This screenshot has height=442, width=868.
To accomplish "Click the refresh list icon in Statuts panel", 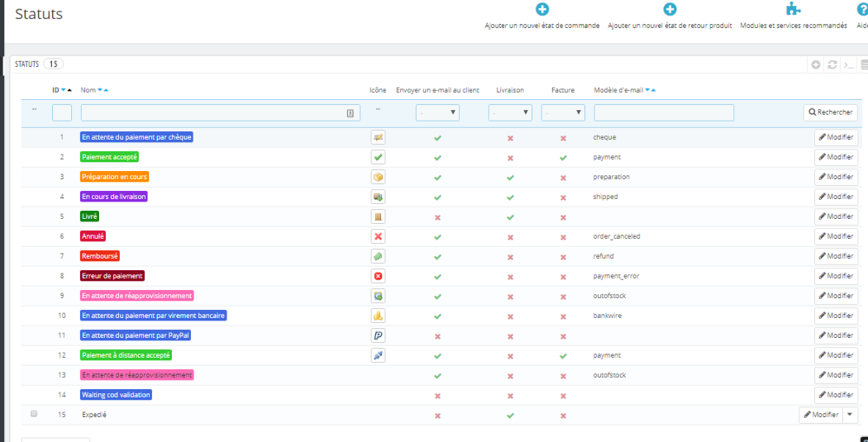I will pos(832,64).
